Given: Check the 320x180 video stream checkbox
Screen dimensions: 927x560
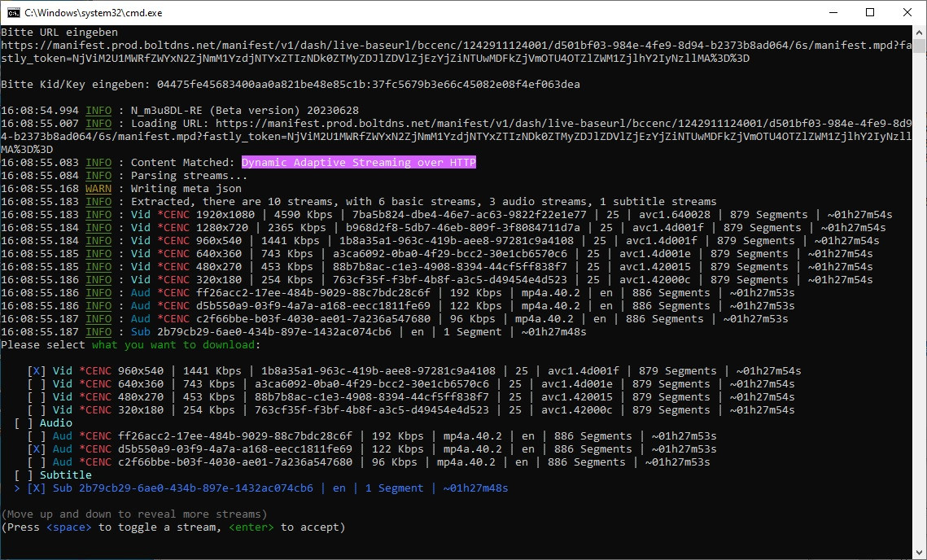Looking at the screenshot, I should tap(37, 410).
